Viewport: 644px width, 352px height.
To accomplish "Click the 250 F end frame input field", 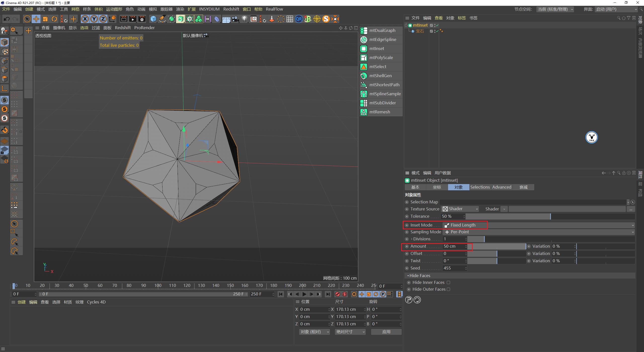I will (x=259, y=294).
